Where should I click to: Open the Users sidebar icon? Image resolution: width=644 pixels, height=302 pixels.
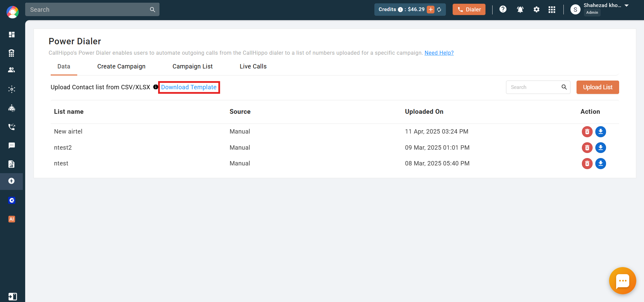pos(12,70)
